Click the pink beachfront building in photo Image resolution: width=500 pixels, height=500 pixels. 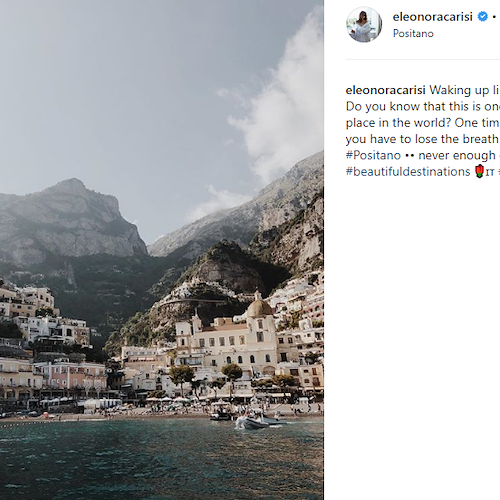pyautogui.click(x=72, y=376)
